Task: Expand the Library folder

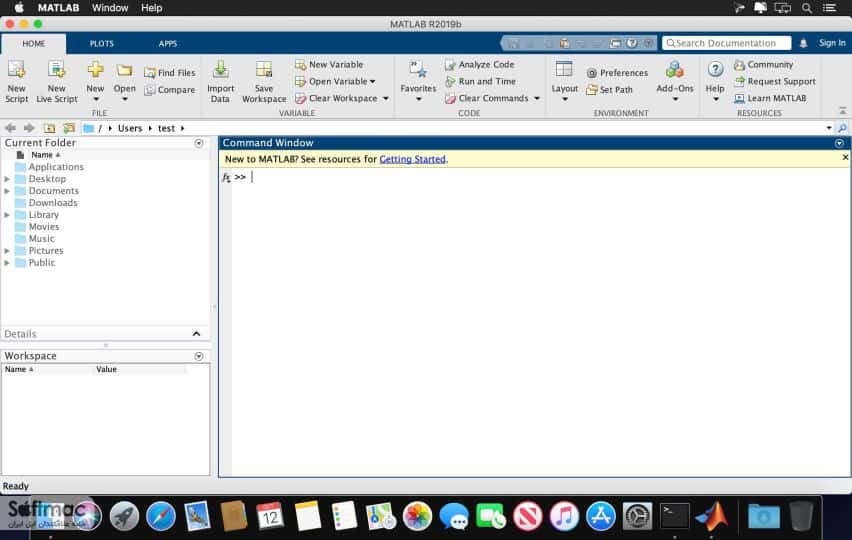Action: (7, 215)
